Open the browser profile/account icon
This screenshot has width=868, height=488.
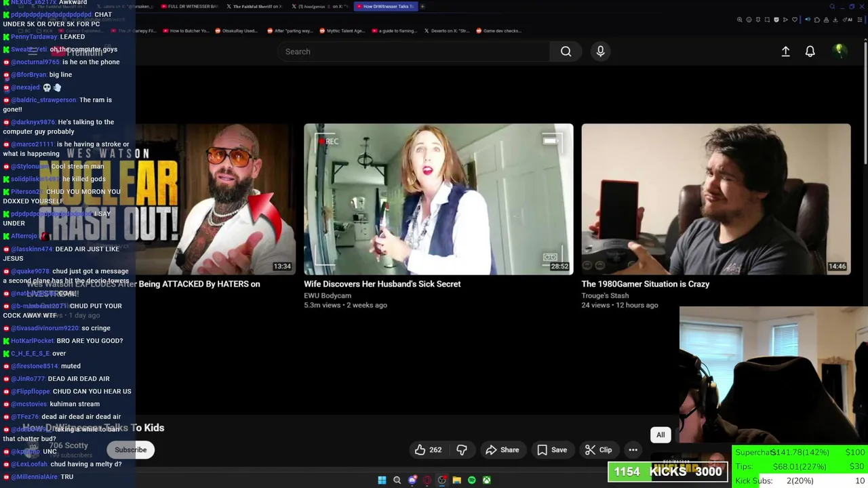pyautogui.click(x=826, y=20)
